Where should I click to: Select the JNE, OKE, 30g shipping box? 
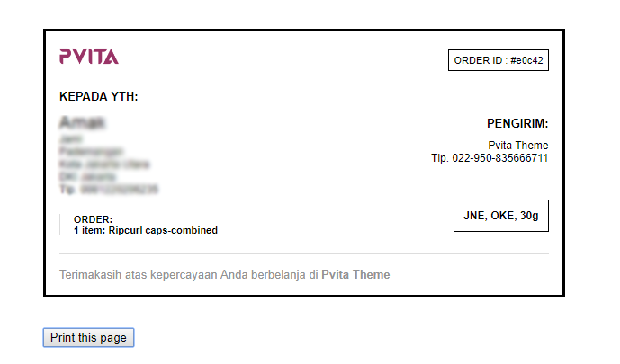(x=499, y=216)
